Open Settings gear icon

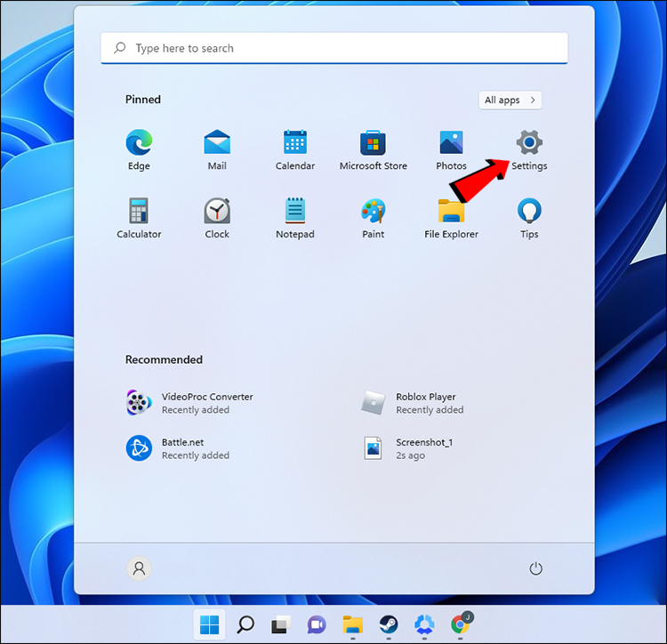point(529,142)
